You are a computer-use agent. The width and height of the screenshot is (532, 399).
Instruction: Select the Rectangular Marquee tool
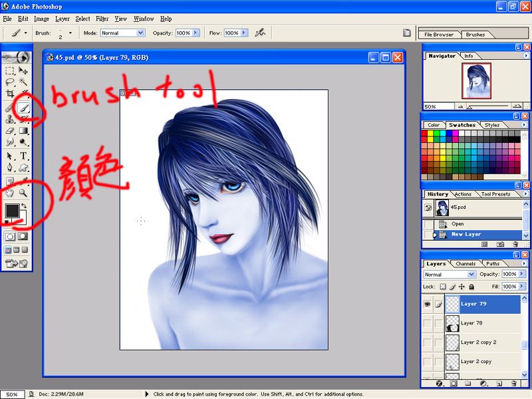pyautogui.click(x=10, y=70)
